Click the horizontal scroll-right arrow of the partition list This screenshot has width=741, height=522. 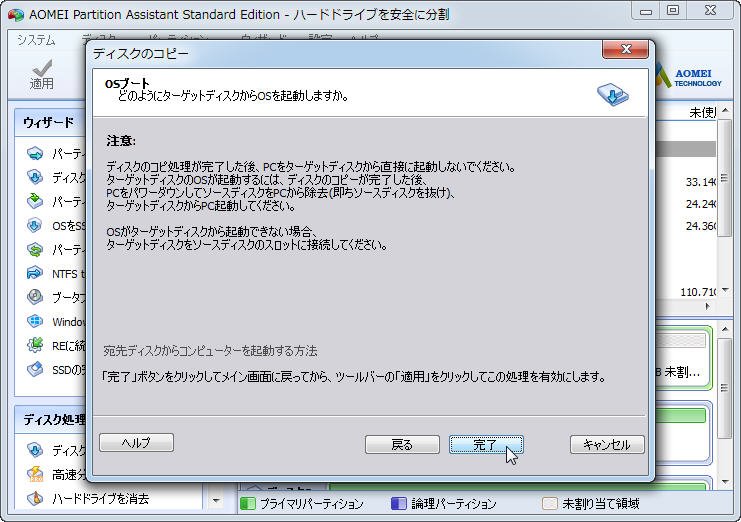(x=707, y=306)
